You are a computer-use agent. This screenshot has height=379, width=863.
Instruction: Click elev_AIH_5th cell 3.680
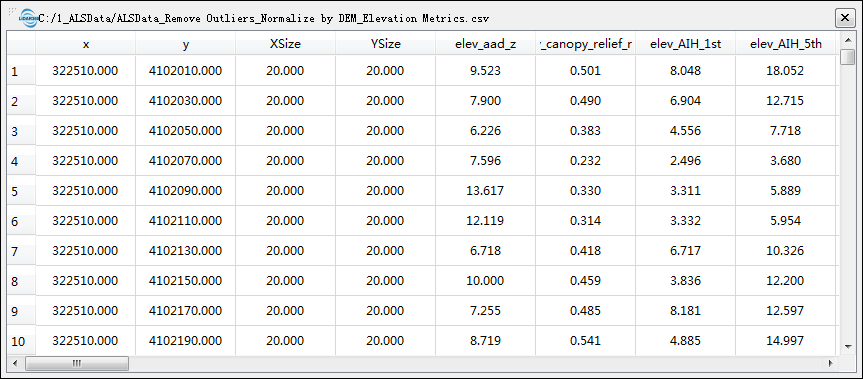tap(786, 161)
